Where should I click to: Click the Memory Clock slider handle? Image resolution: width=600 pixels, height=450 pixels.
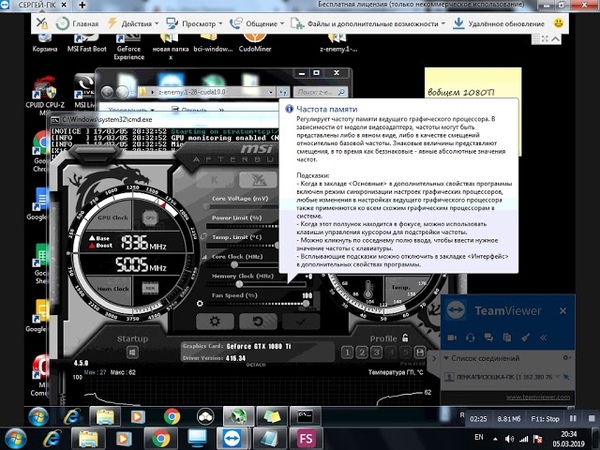[239, 284]
